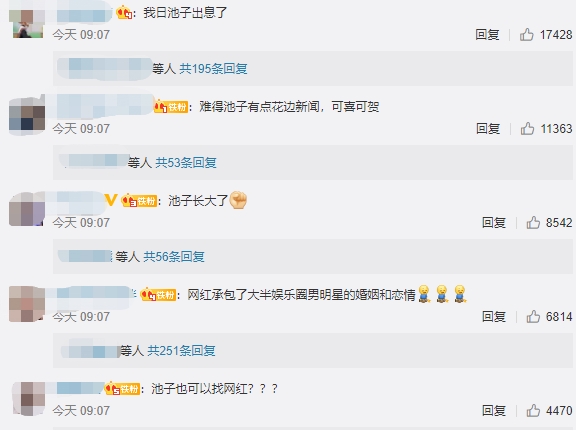Click 铁粉 badge beside 难得池子有点花边新闻
Viewport: 576px width, 430px height.
point(171,107)
